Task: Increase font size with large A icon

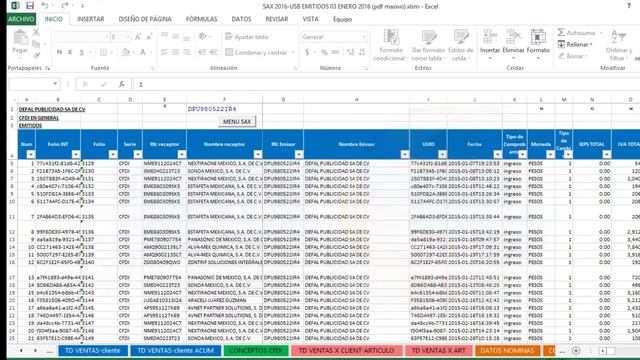Action: pyautogui.click(x=138, y=37)
